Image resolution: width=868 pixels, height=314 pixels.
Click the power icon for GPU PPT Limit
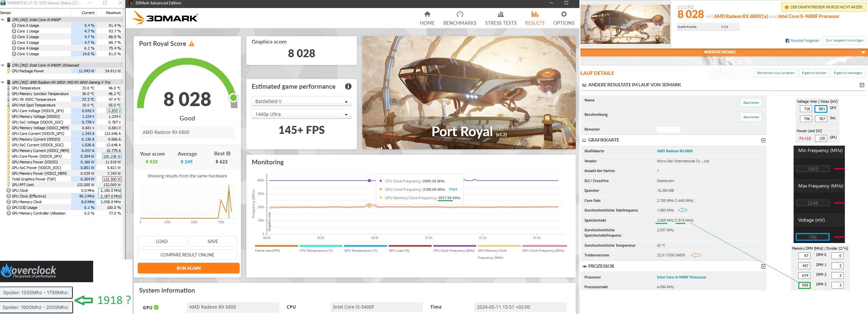tap(9, 185)
